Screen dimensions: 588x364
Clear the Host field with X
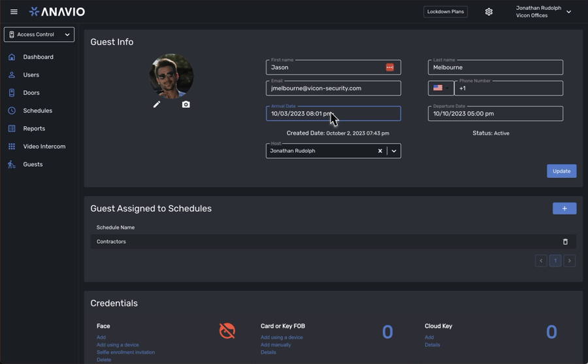point(380,151)
